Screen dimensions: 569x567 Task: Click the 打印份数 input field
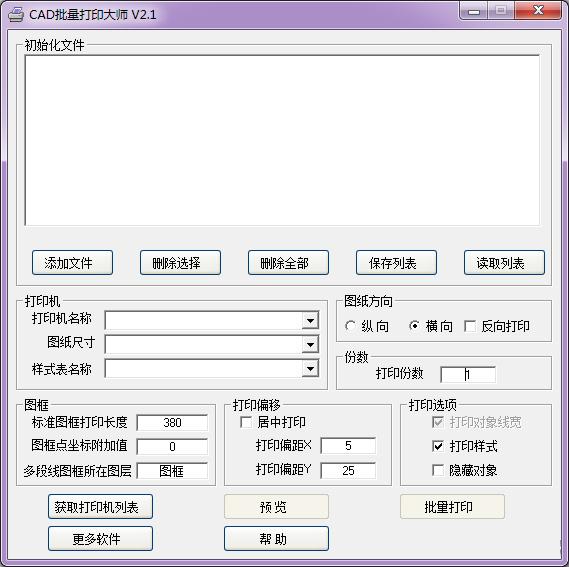pos(468,374)
